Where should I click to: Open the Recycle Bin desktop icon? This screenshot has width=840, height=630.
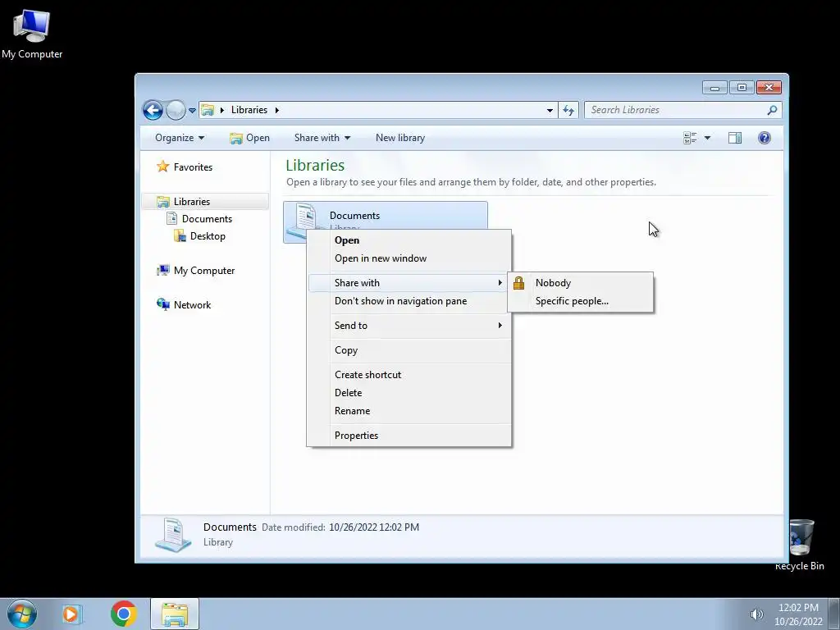(x=801, y=545)
